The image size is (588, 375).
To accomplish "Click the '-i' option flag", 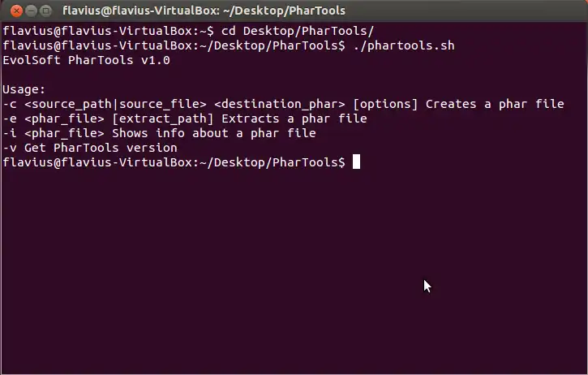I will pyautogui.click(x=11, y=133).
